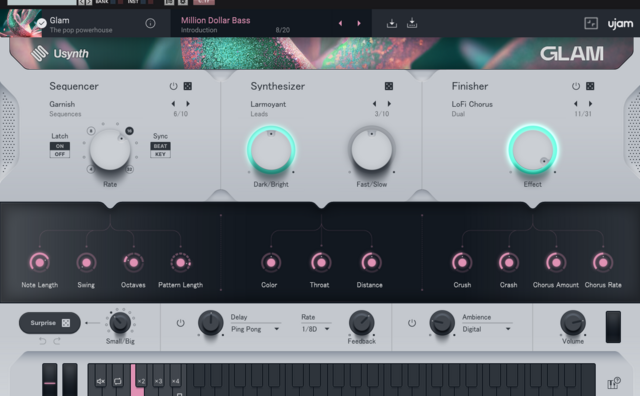The height and width of the screenshot is (396, 640).
Task: Click the keyboard mute key icon
Action: click(100, 381)
